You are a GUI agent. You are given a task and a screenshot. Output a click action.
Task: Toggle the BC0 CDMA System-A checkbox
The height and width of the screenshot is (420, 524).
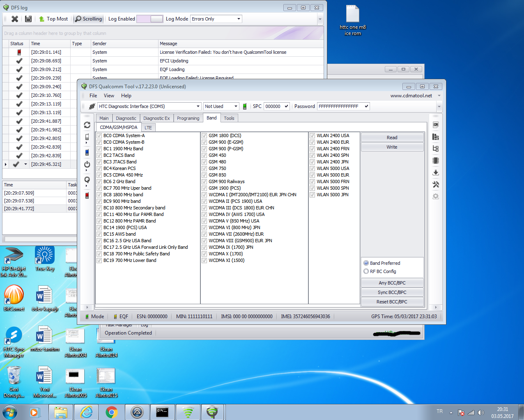pos(99,135)
